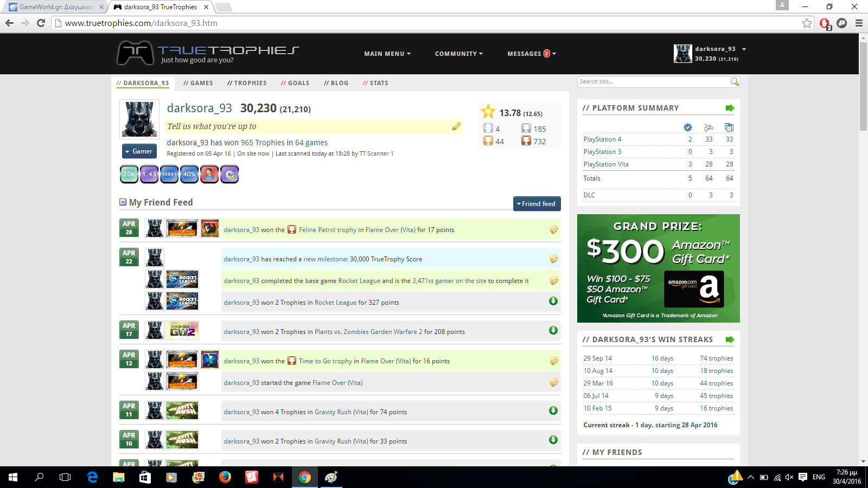The height and width of the screenshot is (488, 868).
Task: Open Firefox from taskbar
Action: [x=225, y=477]
